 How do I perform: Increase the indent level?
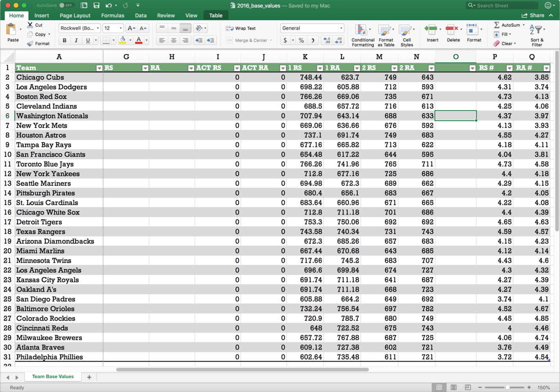211,40
